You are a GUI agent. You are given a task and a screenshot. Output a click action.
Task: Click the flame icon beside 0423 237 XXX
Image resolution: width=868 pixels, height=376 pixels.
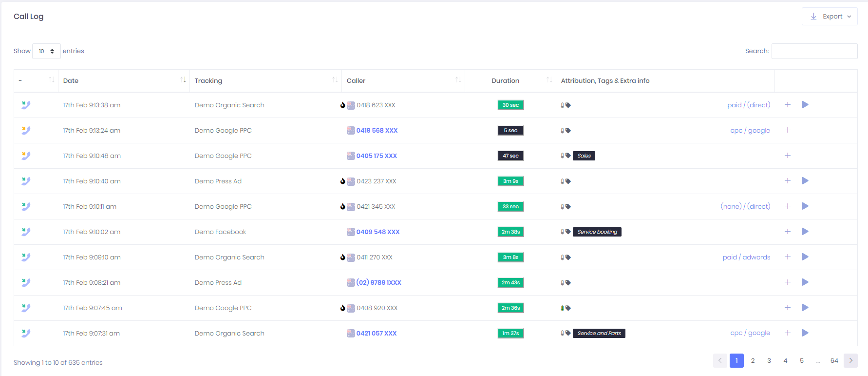342,181
